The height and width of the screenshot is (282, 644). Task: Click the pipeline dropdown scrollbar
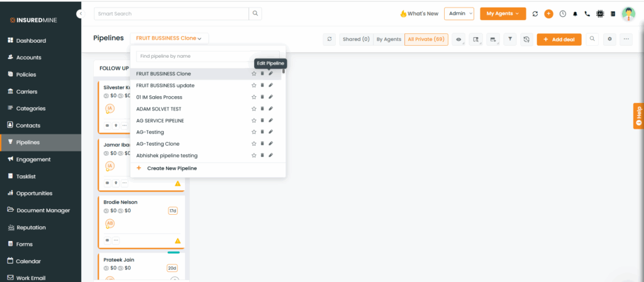pos(284,72)
